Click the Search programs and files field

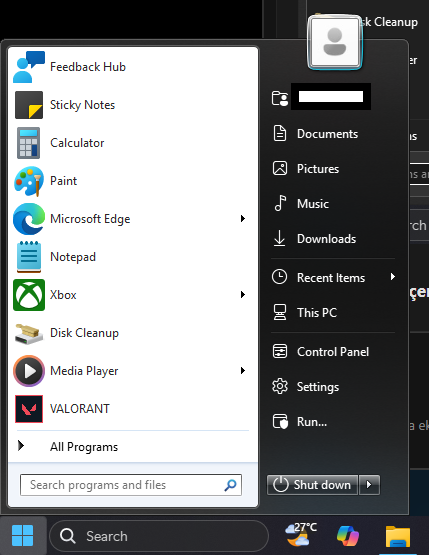tap(131, 485)
